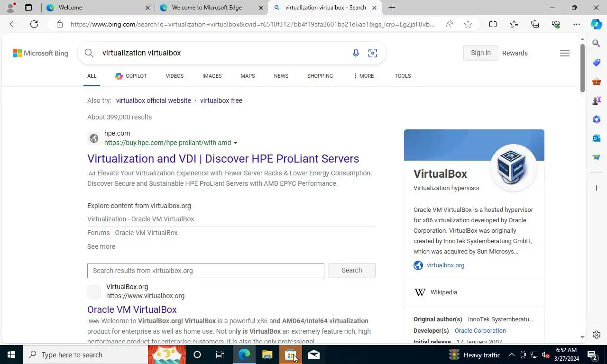Open Split screen icon in toolbar
The height and width of the screenshot is (364, 607).
click(x=493, y=24)
